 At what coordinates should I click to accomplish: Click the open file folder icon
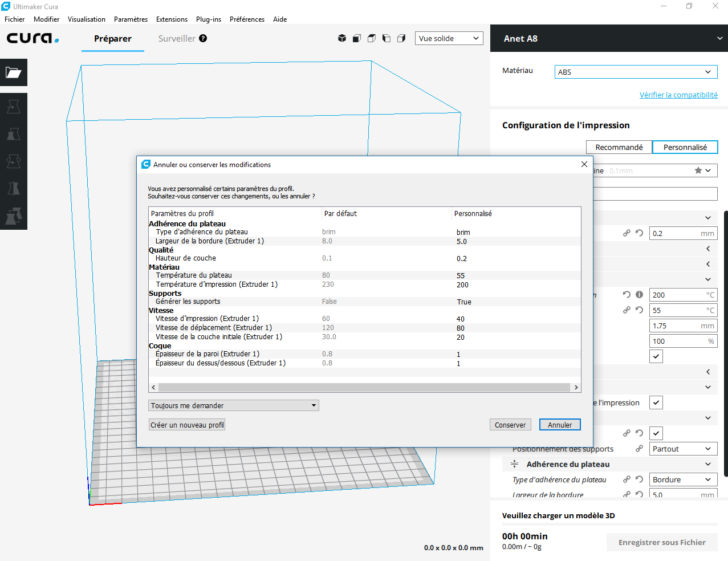pyautogui.click(x=13, y=72)
